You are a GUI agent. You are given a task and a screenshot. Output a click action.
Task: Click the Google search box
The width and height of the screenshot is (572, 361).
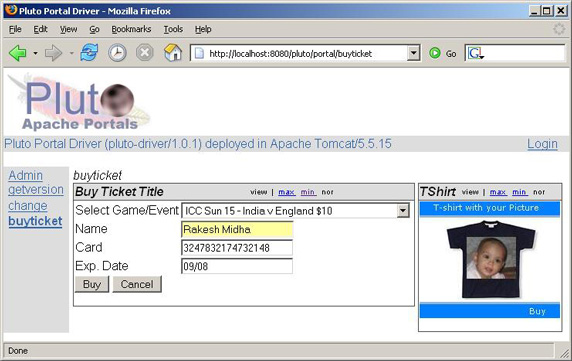pyautogui.click(x=524, y=54)
